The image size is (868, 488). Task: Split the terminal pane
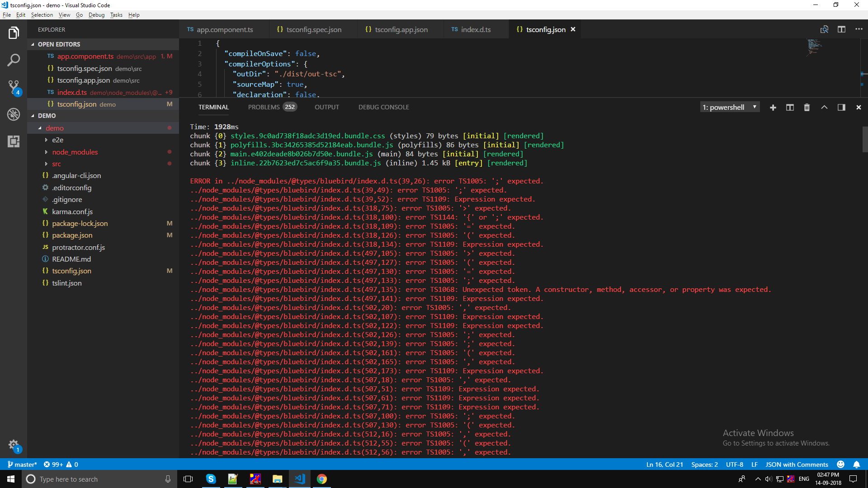pos(790,108)
